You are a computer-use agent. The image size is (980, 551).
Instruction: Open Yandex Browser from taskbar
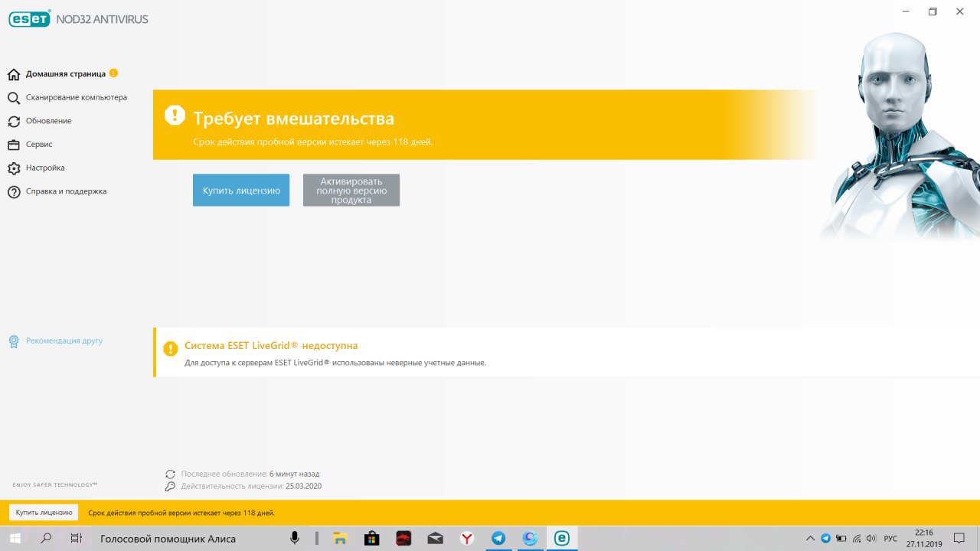click(x=466, y=539)
